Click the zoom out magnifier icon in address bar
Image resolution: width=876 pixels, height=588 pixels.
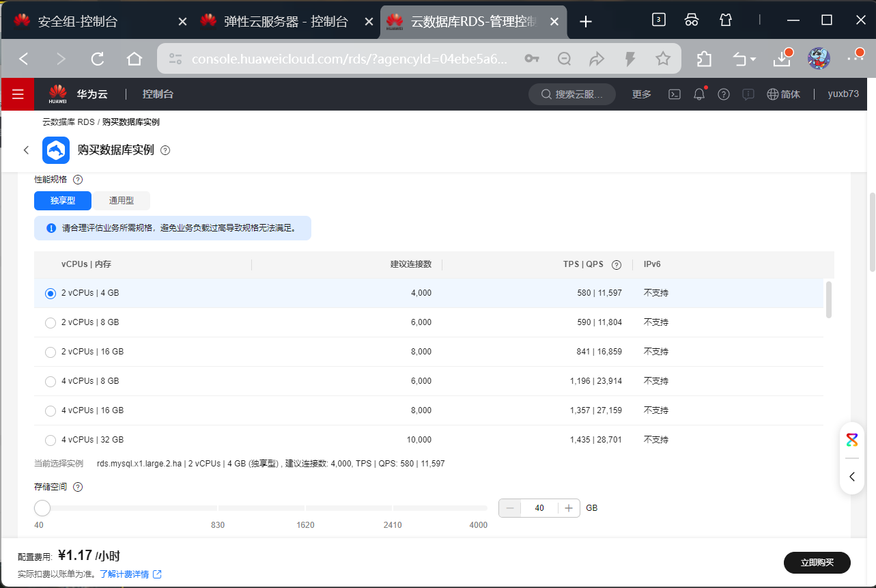564,59
